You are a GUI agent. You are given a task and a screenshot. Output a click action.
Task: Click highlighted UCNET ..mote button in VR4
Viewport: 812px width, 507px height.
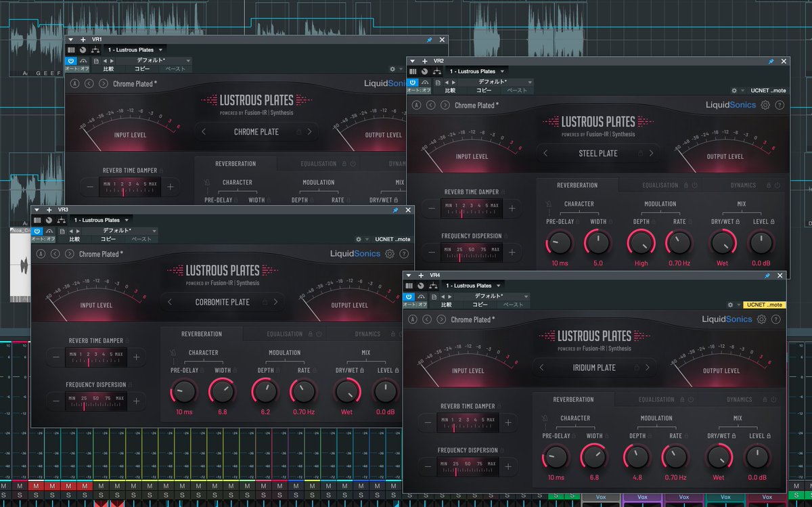coord(763,305)
